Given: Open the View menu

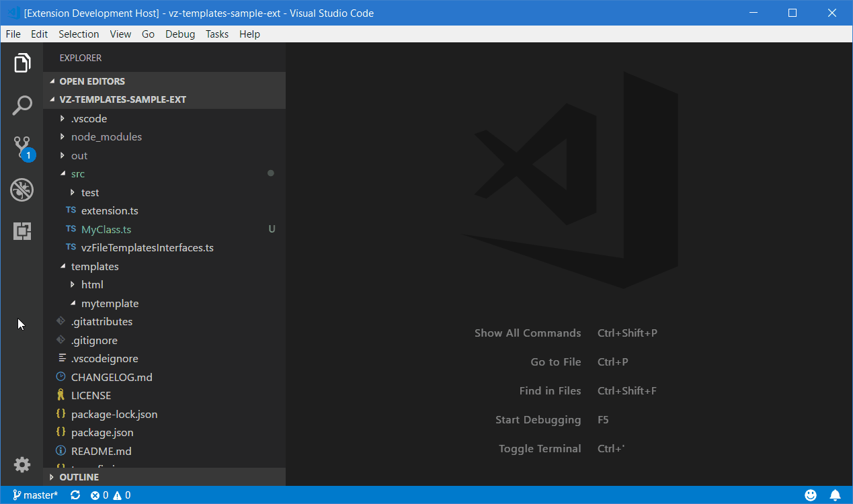Looking at the screenshot, I should [x=120, y=34].
